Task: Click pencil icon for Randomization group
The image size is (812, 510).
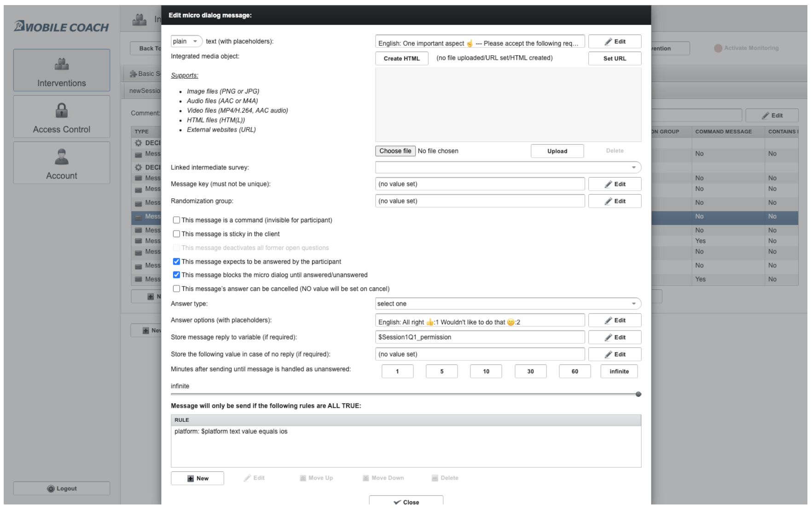Action: [x=608, y=201]
